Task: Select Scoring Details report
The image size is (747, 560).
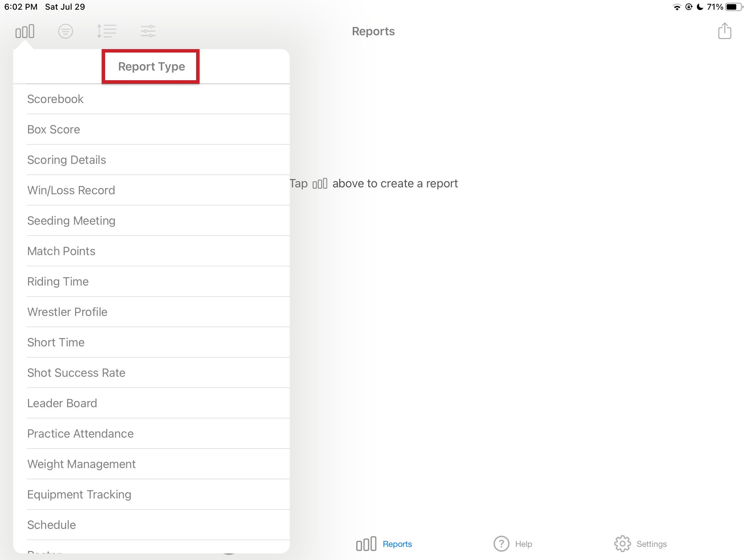Action: click(x=67, y=160)
